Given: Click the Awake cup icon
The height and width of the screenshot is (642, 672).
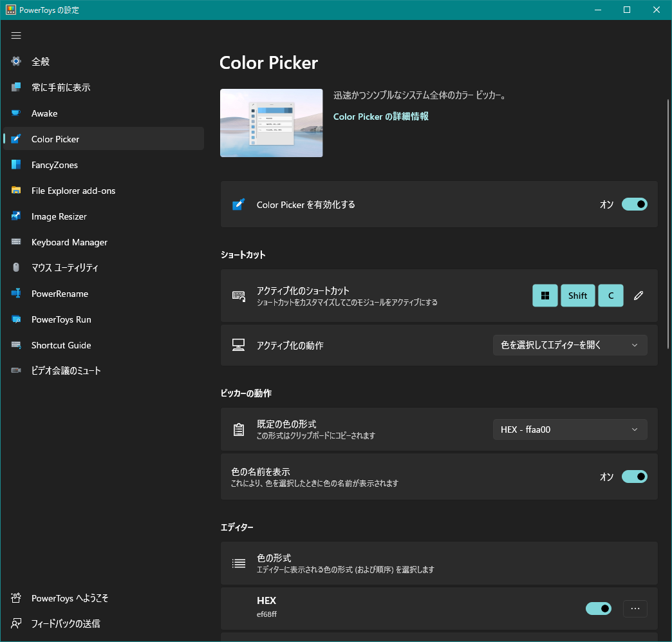Looking at the screenshot, I should tap(16, 113).
